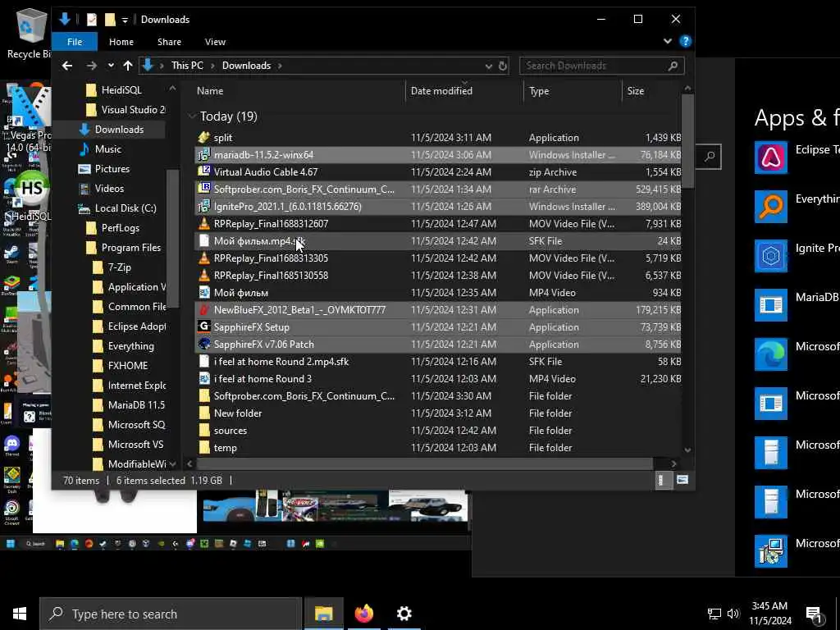Select FXHOME folder in navigation tree
Screen dimensions: 840x630
click(127, 365)
